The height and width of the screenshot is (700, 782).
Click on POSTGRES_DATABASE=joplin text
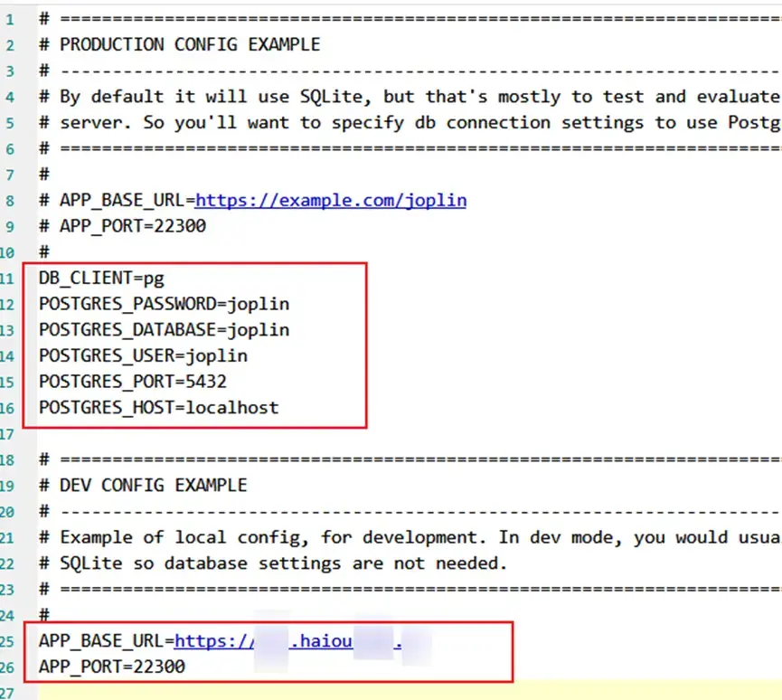tap(164, 329)
